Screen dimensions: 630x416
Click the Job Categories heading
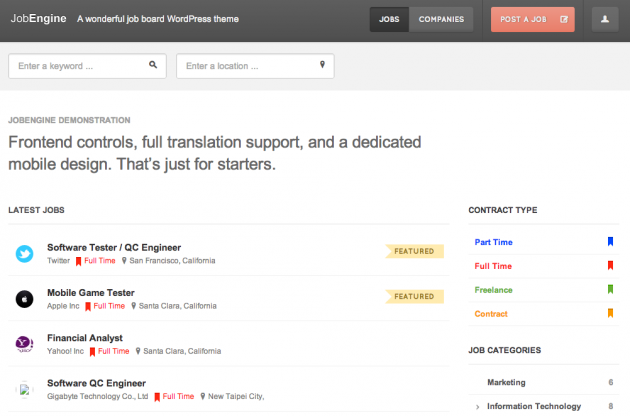coord(505,350)
